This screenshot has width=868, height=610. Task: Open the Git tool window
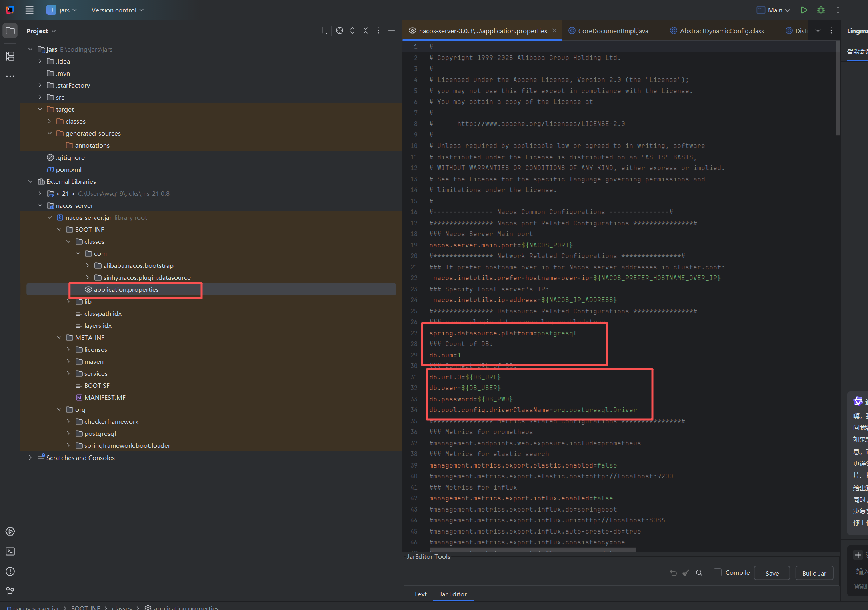[10, 591]
